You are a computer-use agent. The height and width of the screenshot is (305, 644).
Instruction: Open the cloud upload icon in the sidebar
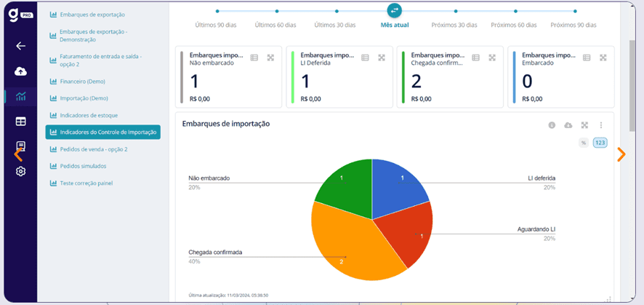click(20, 71)
